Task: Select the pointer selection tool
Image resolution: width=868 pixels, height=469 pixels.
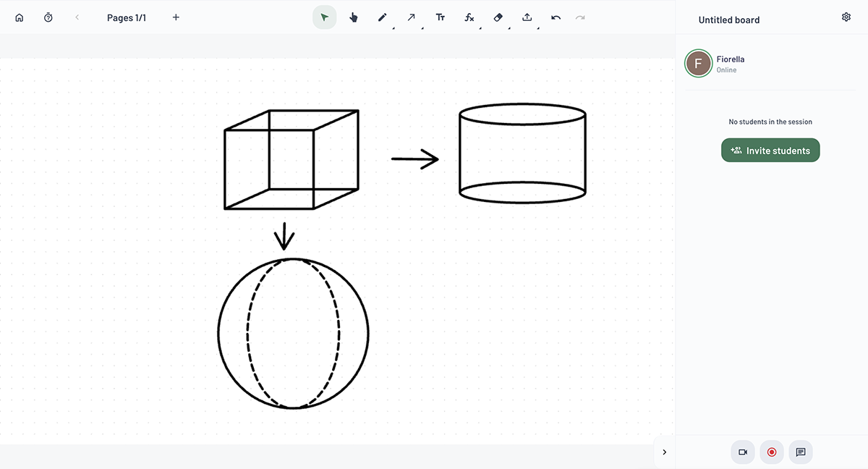Action: (x=324, y=17)
